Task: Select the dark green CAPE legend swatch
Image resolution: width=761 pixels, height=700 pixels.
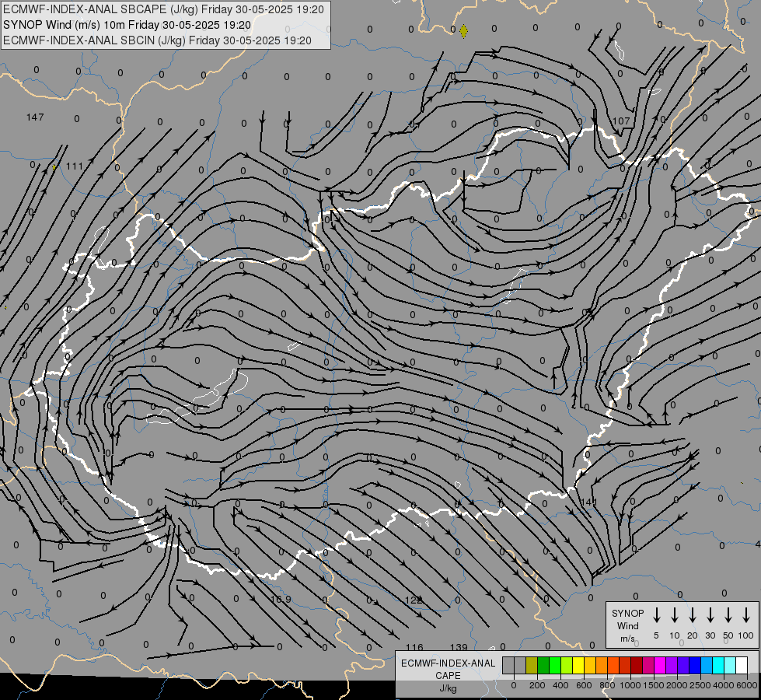Action: (x=543, y=665)
